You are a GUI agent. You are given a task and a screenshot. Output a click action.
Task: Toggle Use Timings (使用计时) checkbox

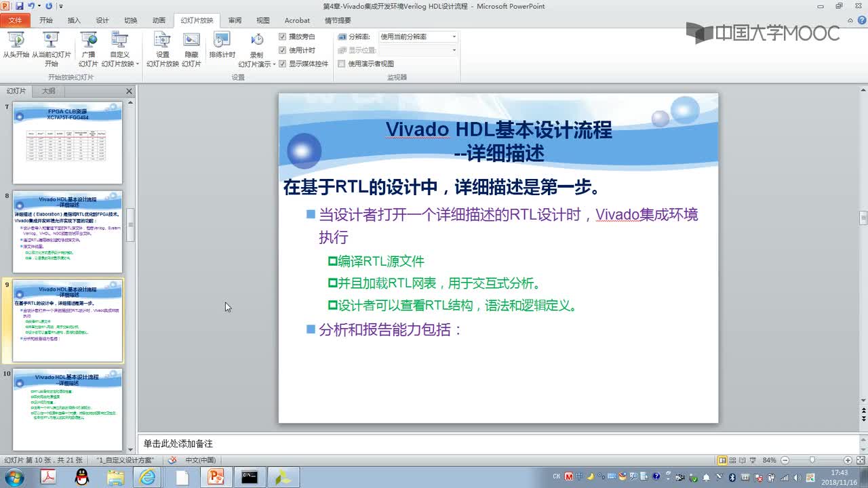pyautogui.click(x=283, y=50)
